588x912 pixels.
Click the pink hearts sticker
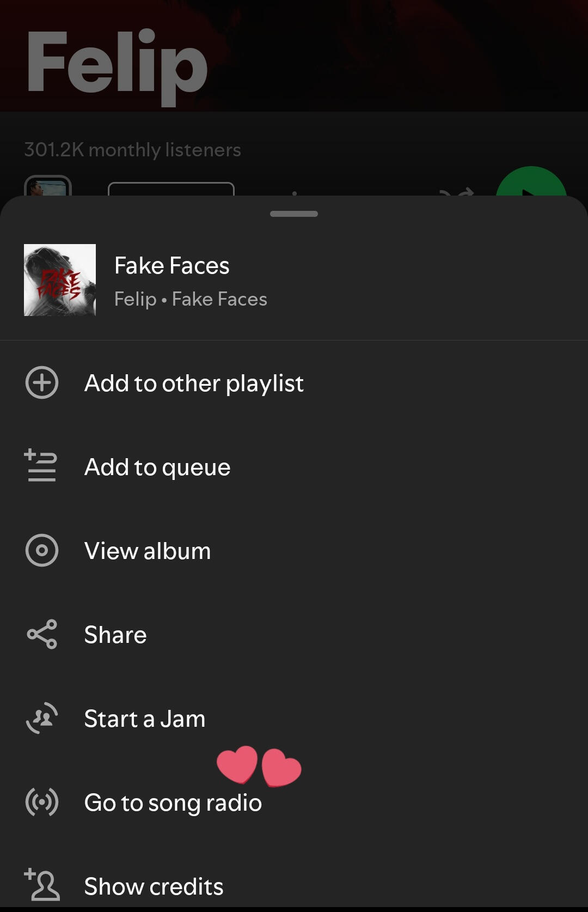[259, 766]
